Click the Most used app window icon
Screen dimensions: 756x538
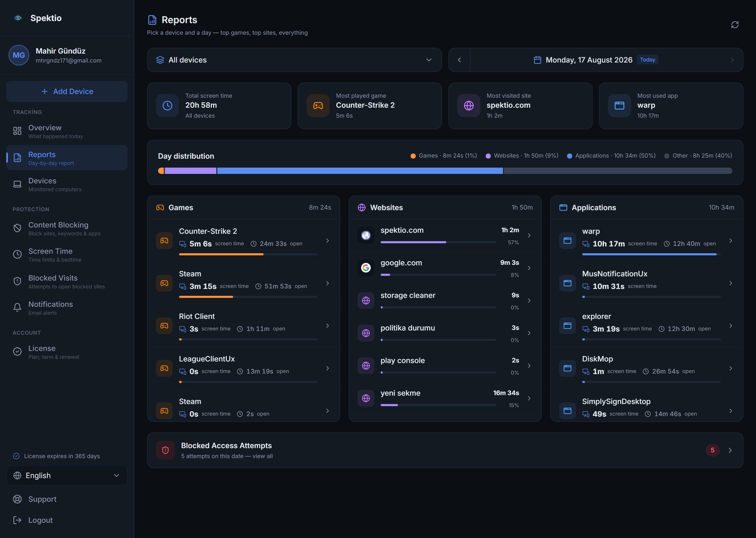(619, 106)
